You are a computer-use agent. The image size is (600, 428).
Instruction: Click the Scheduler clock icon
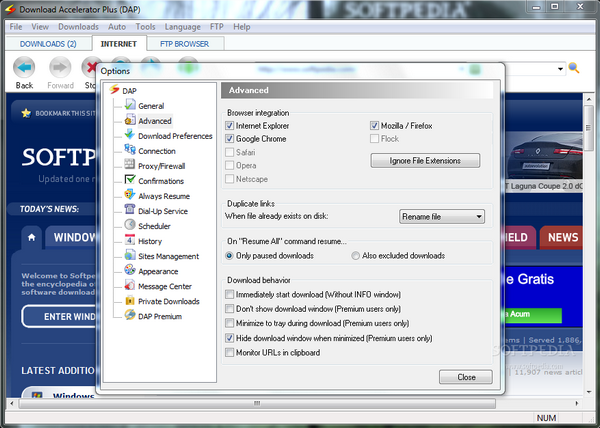pos(130,225)
